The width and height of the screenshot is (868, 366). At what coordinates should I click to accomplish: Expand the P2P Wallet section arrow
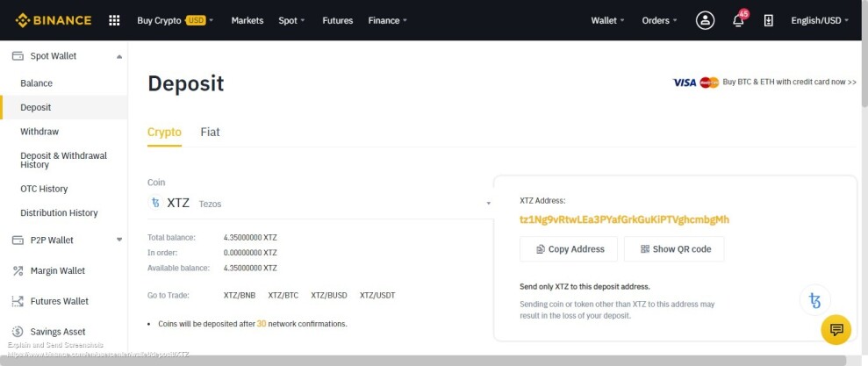tap(119, 240)
